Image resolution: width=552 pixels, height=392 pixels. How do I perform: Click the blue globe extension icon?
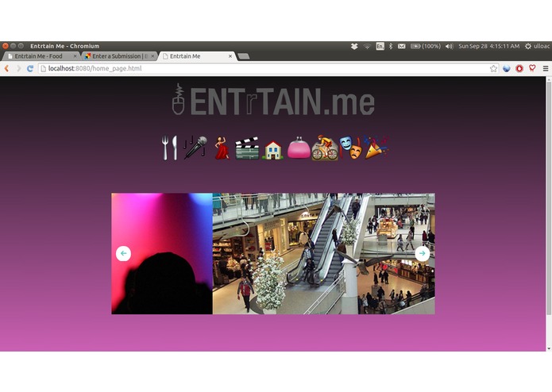(x=507, y=68)
